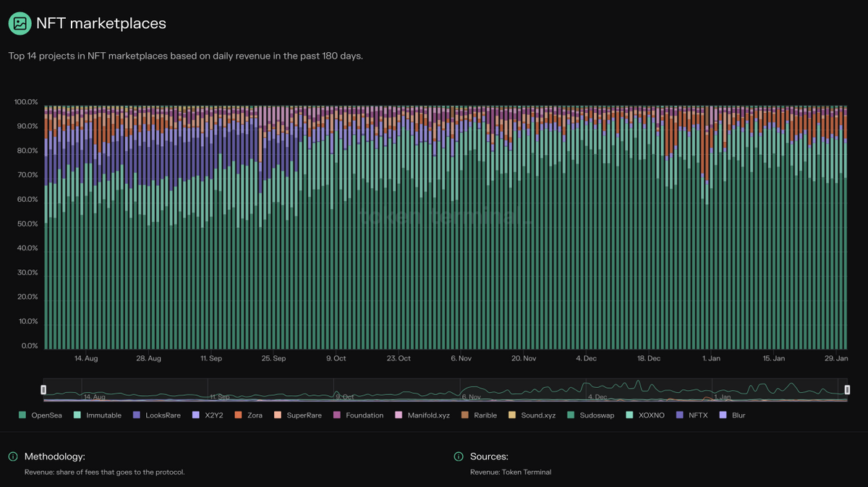Click the 30.0% y-axis label
This screenshot has height=487, width=868.
click(27, 273)
